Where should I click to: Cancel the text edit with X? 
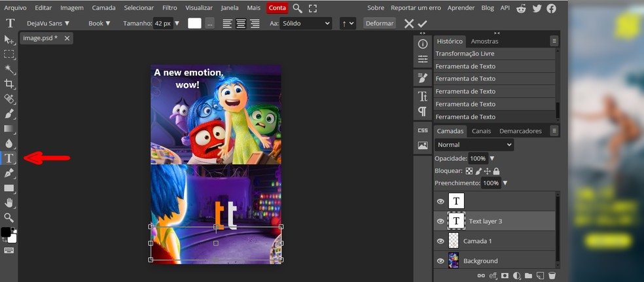pyautogui.click(x=408, y=24)
